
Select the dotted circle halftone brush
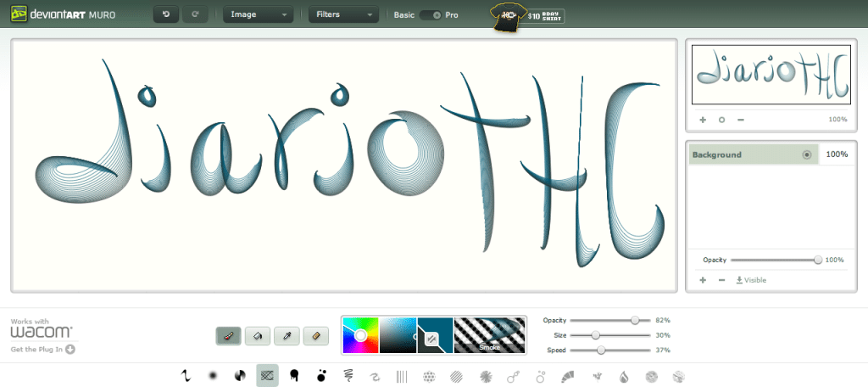(429, 377)
